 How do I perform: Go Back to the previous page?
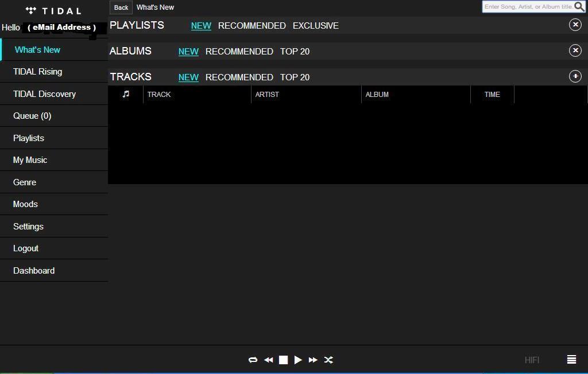click(x=121, y=7)
